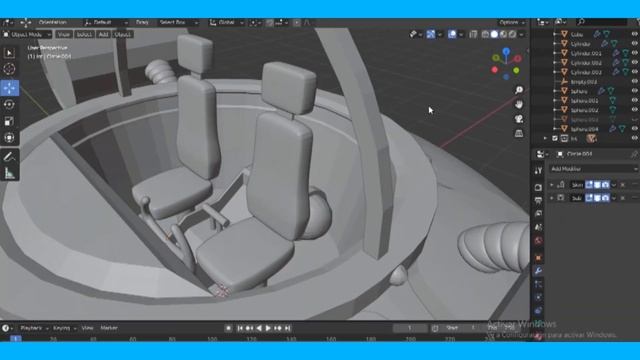Hide Cylinder object with eye icon
This screenshot has height=360, width=640.
[634, 44]
